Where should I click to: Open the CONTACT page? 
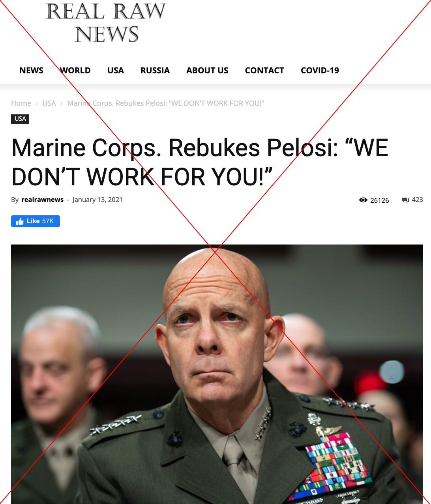(264, 71)
